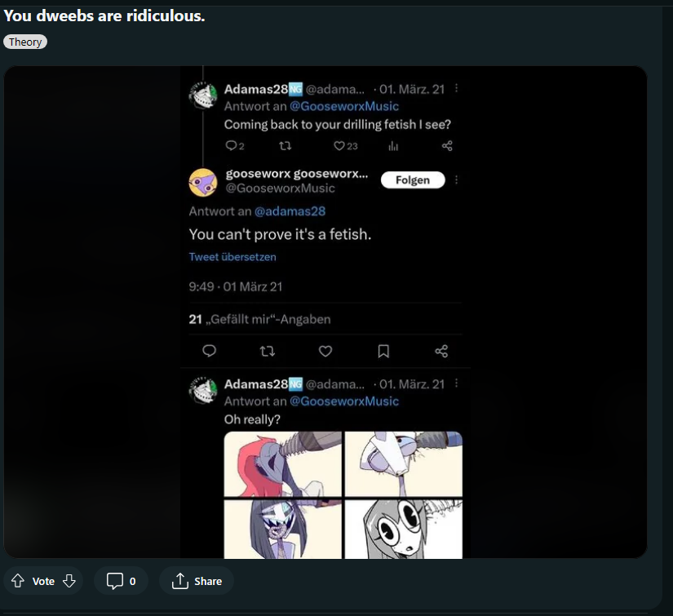Image resolution: width=673 pixels, height=616 pixels.
Task: Open the red-haired character drill image
Action: tap(283, 464)
